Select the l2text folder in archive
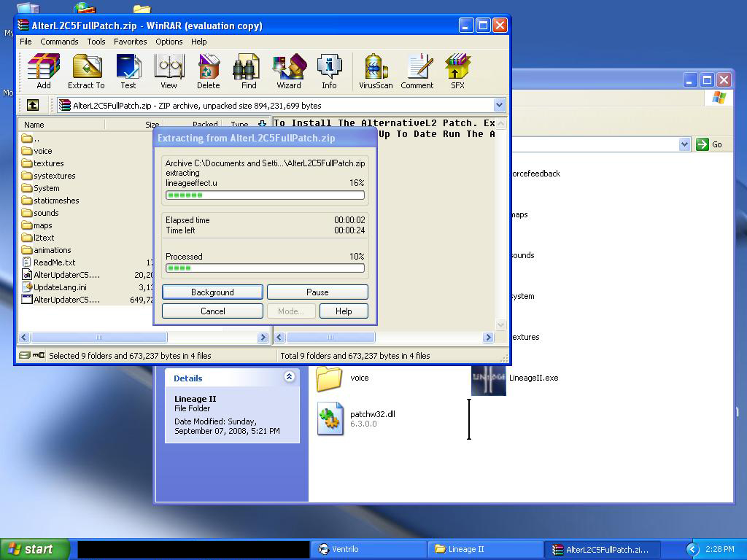This screenshot has width=747, height=560. click(x=38, y=238)
